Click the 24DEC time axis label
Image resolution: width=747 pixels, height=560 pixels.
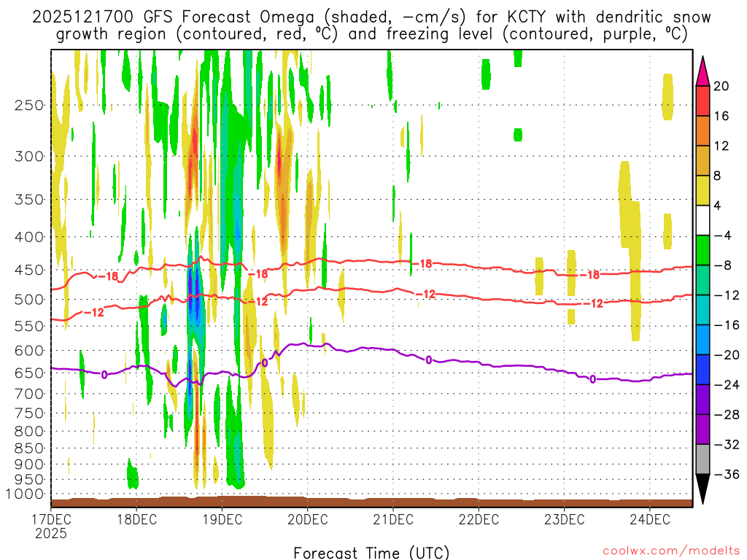tap(650, 519)
